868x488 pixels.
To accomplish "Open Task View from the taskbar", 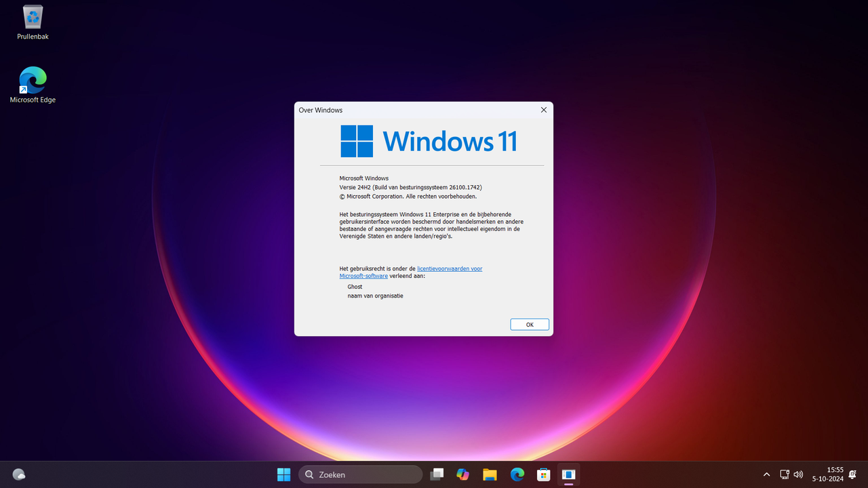I will point(437,474).
